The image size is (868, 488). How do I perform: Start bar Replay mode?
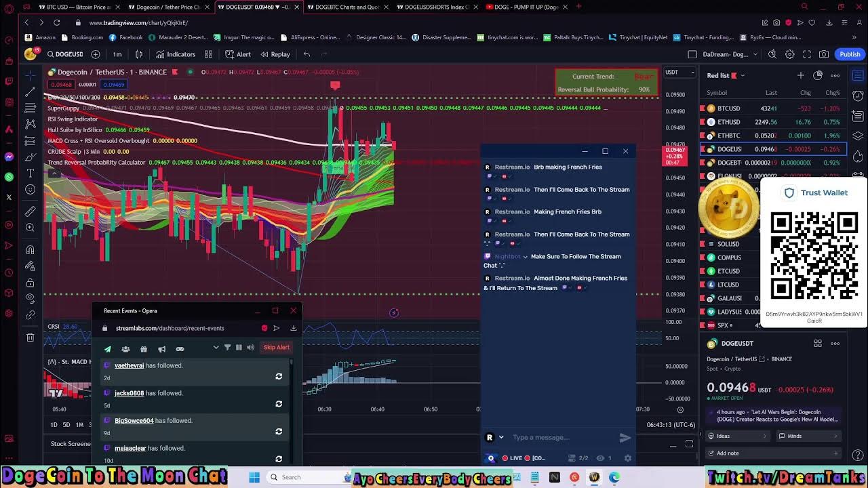point(275,54)
